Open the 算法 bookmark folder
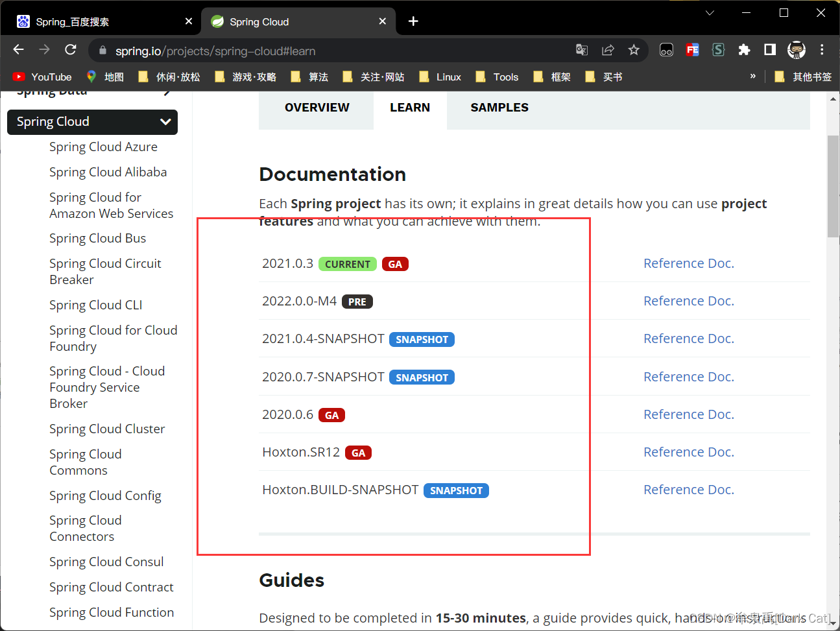Screen dimensions: 840x631 pyautogui.click(x=309, y=77)
